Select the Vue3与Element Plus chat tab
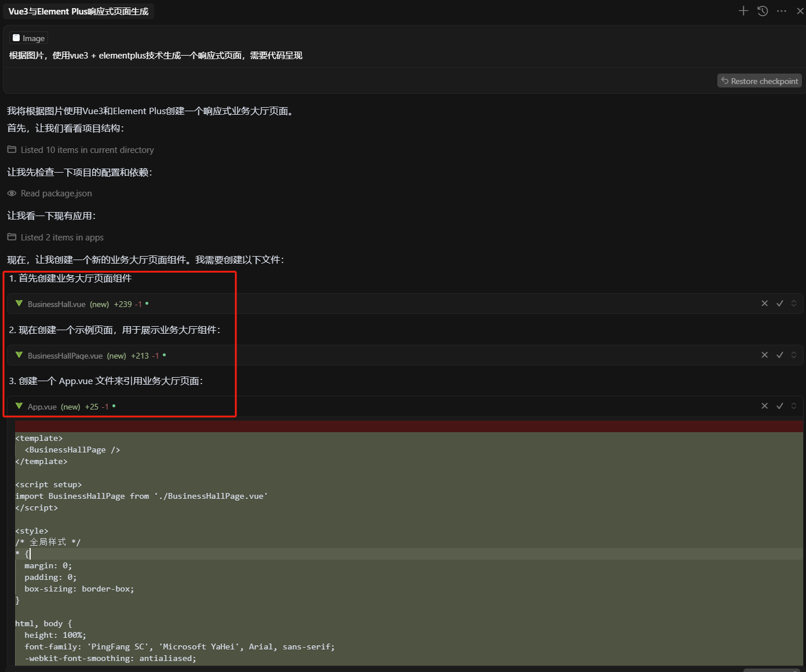The height and width of the screenshot is (672, 806). [78, 12]
